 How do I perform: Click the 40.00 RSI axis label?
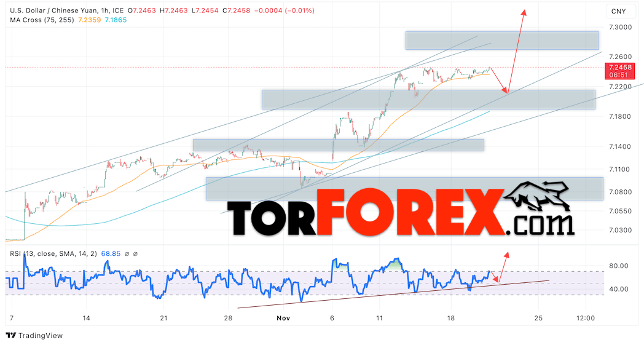pyautogui.click(x=619, y=289)
